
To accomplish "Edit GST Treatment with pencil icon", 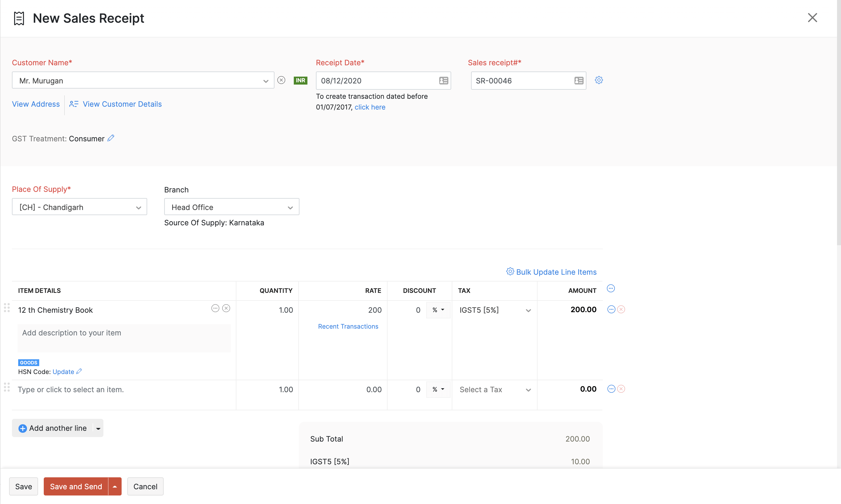I will pyautogui.click(x=111, y=138).
